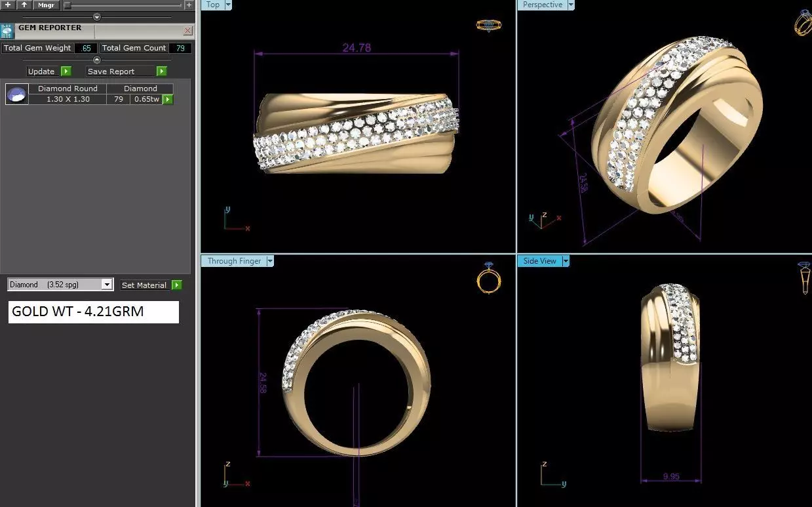Click the Through Finger viewport label
The height and width of the screenshot is (507, 812).
234,261
